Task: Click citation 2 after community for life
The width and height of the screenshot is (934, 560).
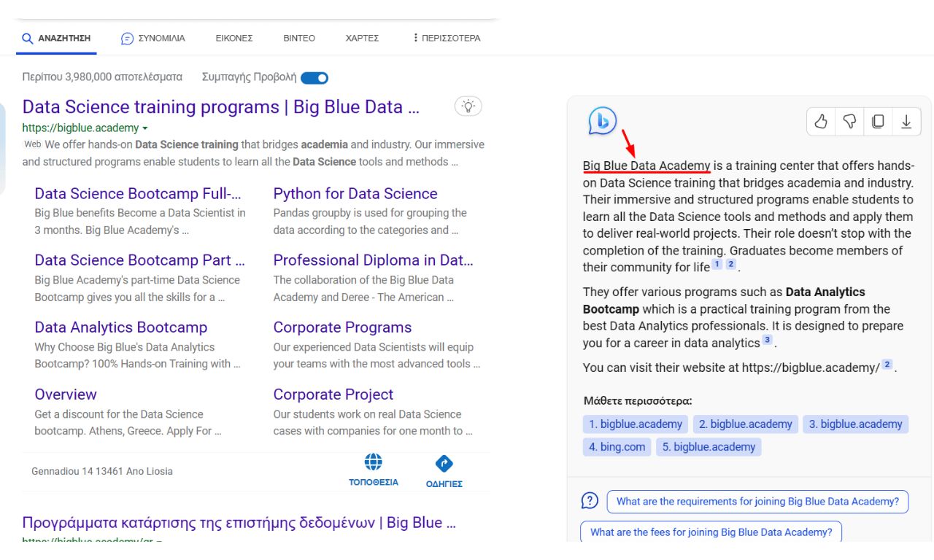Action: [x=731, y=265]
